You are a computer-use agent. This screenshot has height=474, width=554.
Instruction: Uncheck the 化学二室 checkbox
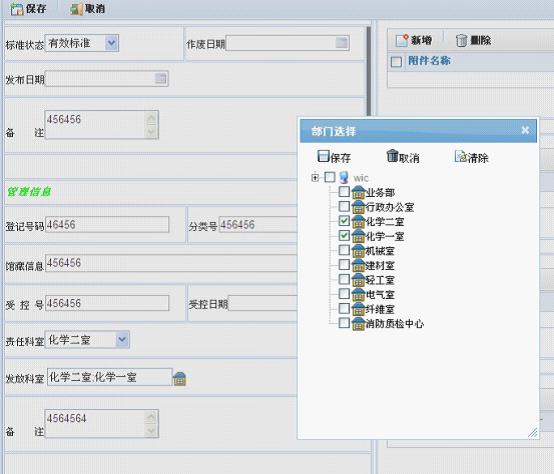tap(344, 221)
